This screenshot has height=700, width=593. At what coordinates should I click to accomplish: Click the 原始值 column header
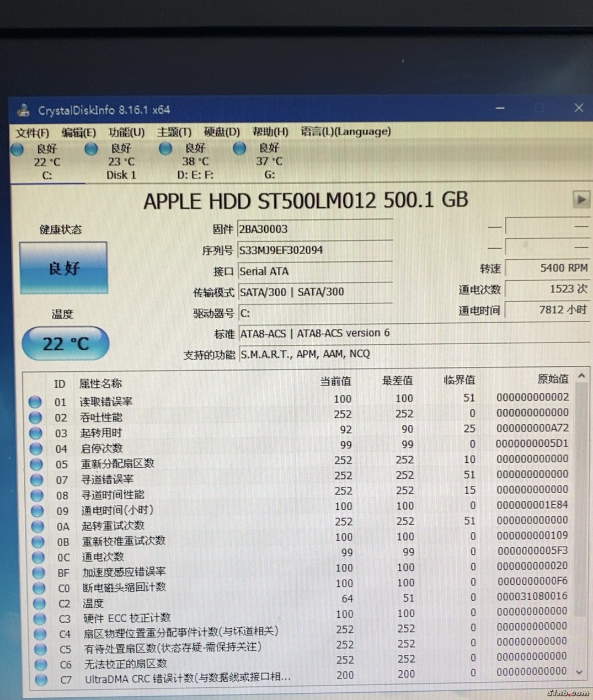pyautogui.click(x=553, y=379)
